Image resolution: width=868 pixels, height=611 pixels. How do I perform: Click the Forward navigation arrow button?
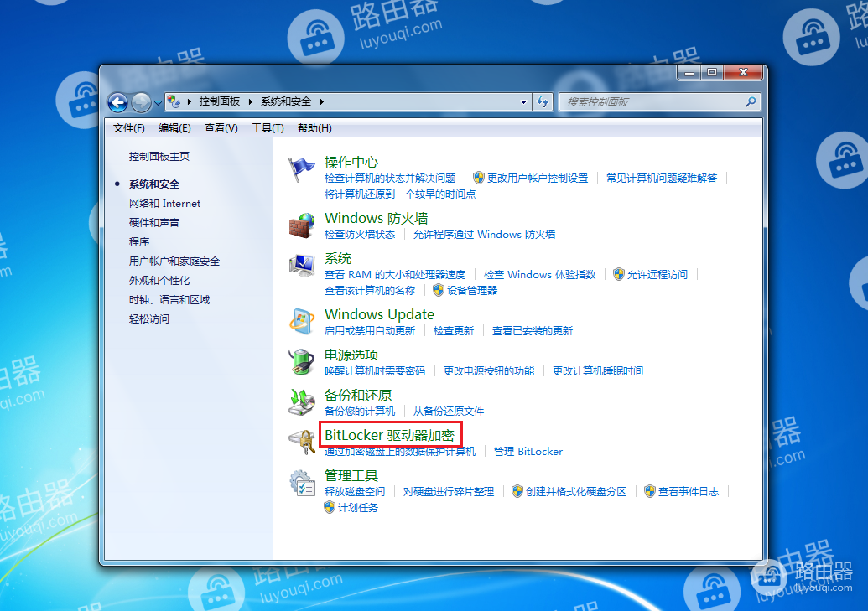(141, 102)
